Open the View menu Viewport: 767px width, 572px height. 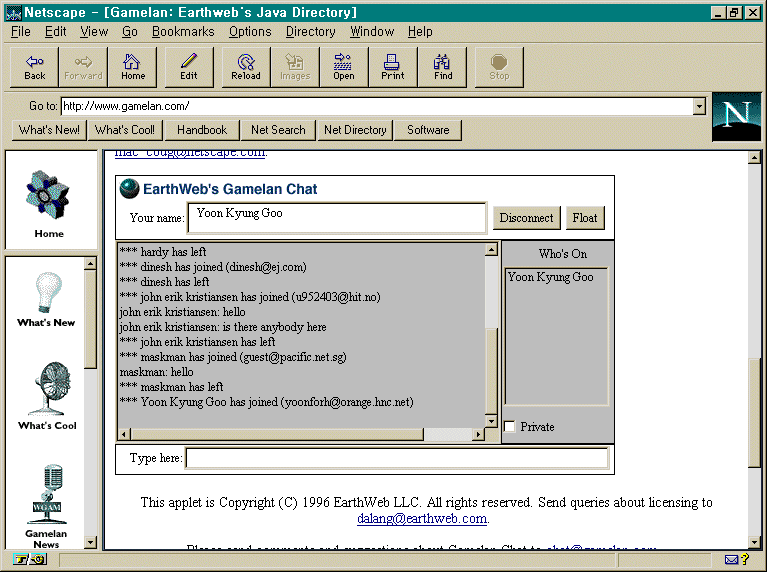[94, 32]
